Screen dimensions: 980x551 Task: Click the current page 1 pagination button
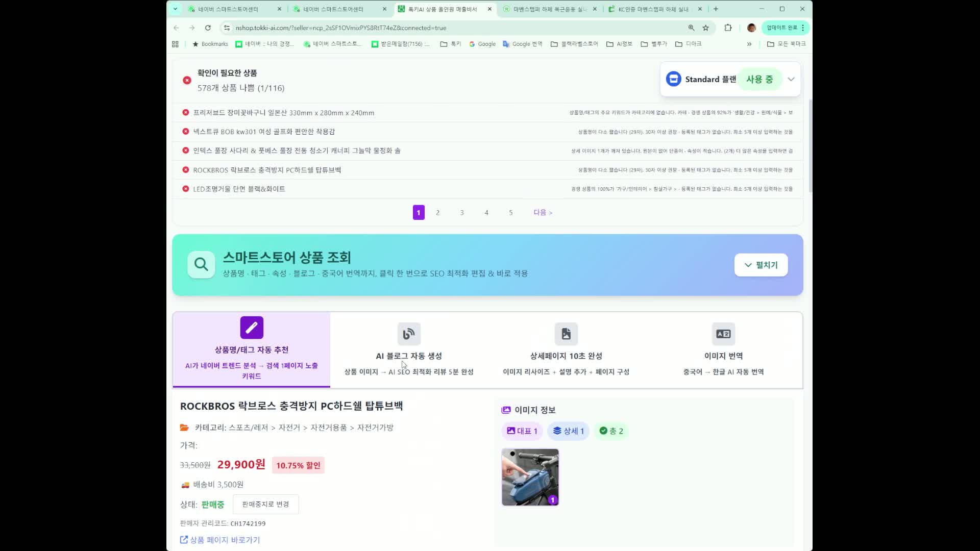click(x=419, y=212)
